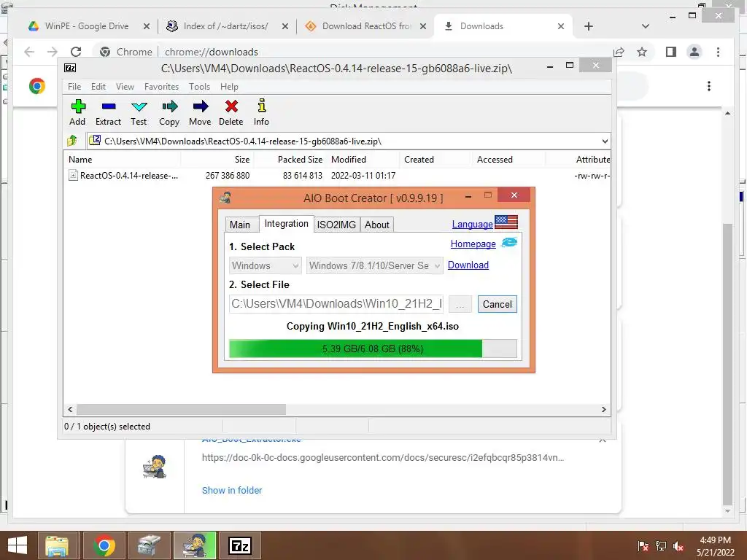Reload the Chrome page
747x560 pixels.
pos(76,52)
